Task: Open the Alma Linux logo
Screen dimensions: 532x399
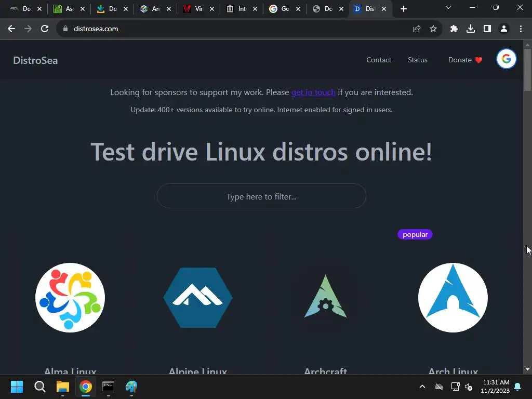Action: pyautogui.click(x=70, y=298)
